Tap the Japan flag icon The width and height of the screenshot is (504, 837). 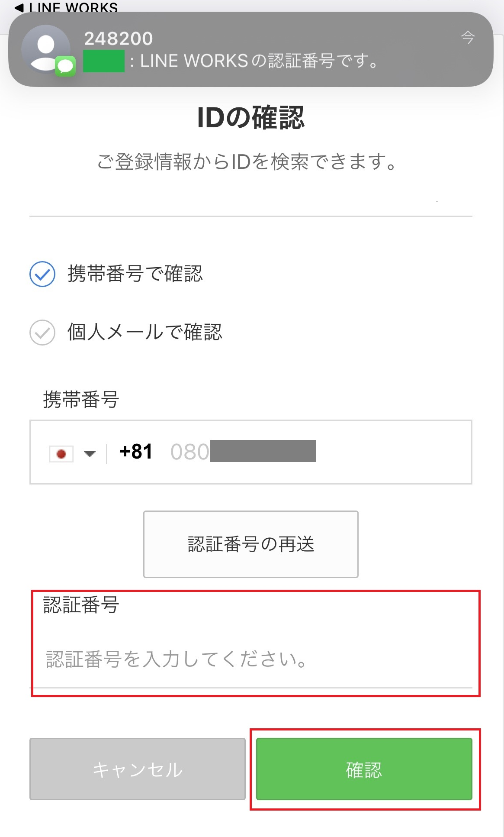(x=61, y=453)
